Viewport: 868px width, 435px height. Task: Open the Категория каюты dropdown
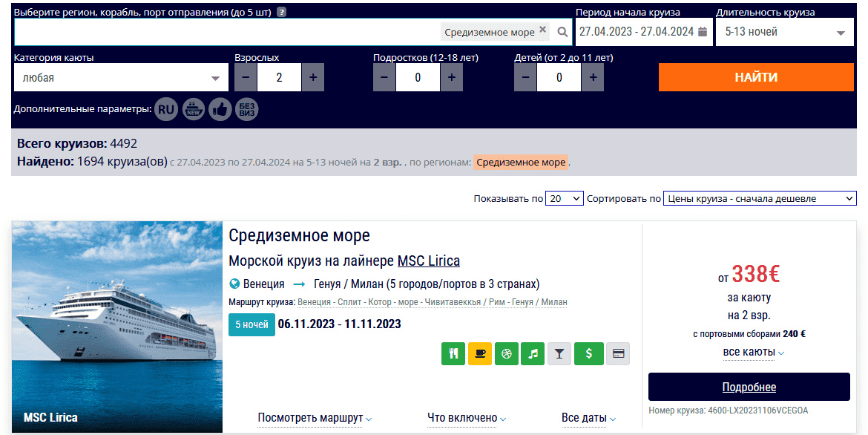tap(121, 77)
